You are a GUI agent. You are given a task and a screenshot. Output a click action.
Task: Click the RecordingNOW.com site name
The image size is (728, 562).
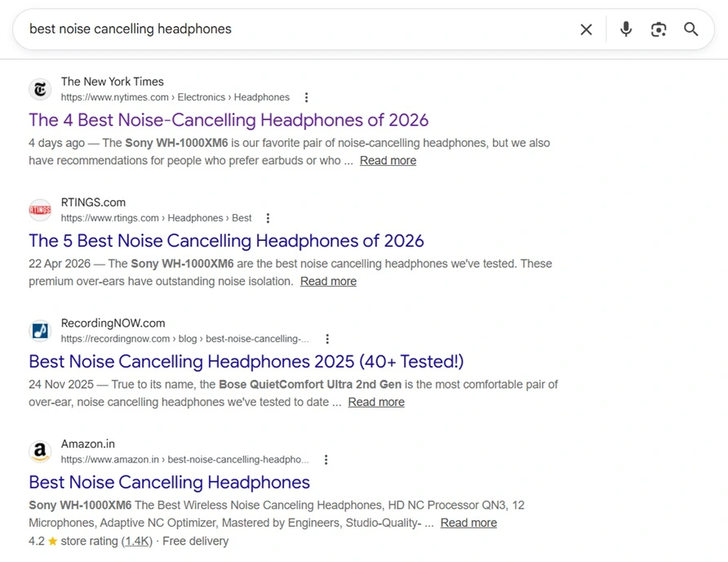[x=113, y=323]
